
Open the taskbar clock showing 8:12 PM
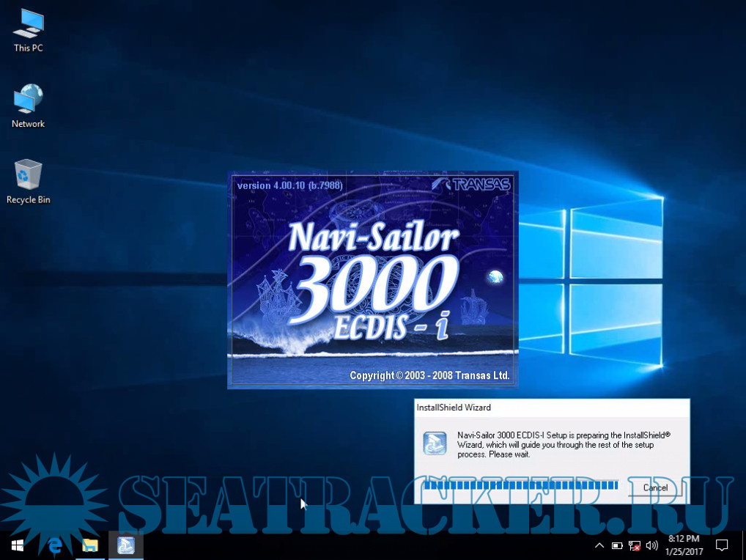click(x=683, y=545)
